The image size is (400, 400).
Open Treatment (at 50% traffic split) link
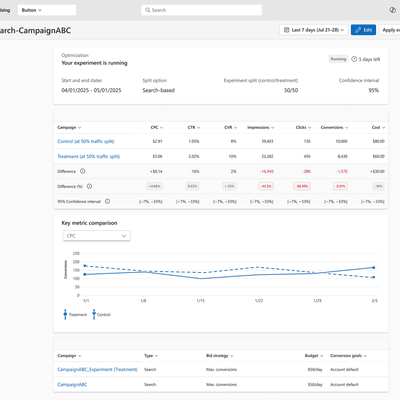coord(89,156)
